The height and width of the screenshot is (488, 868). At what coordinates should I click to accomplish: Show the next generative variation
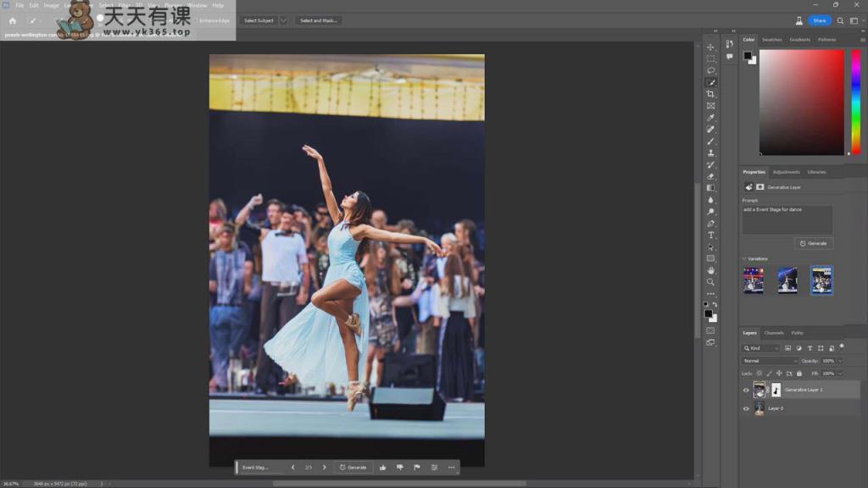(325, 468)
